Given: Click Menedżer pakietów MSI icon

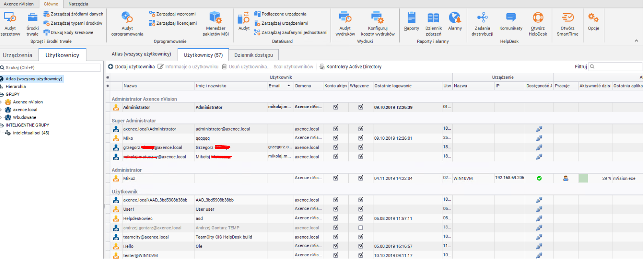Looking at the screenshot, I should coord(215,18).
